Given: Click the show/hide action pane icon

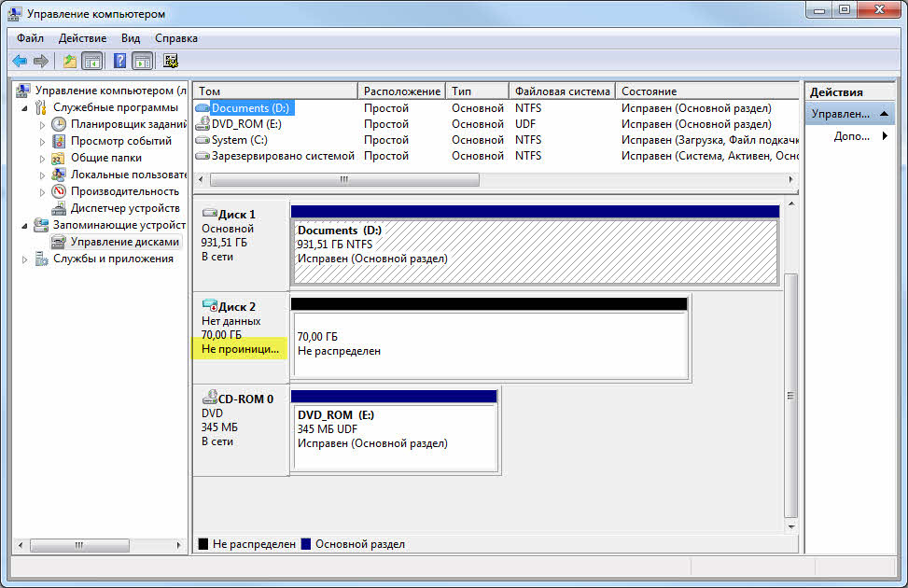Looking at the screenshot, I should 143,61.
